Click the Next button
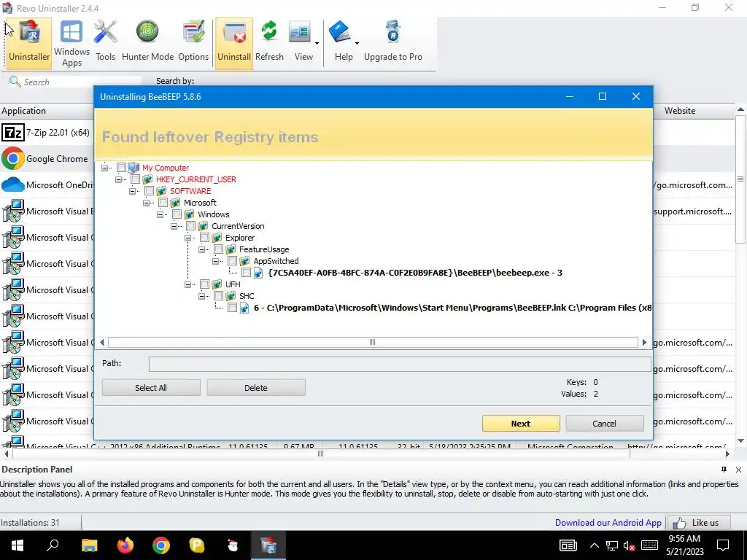 pyautogui.click(x=521, y=424)
